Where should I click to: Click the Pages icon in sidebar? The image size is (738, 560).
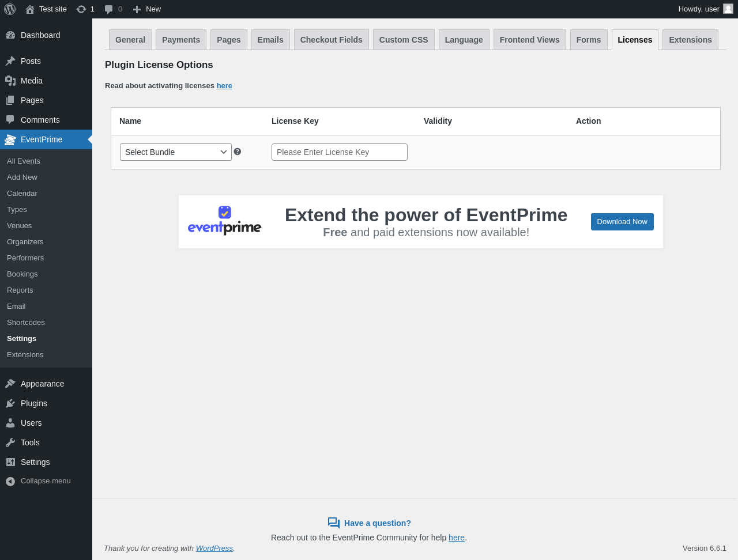[10, 100]
